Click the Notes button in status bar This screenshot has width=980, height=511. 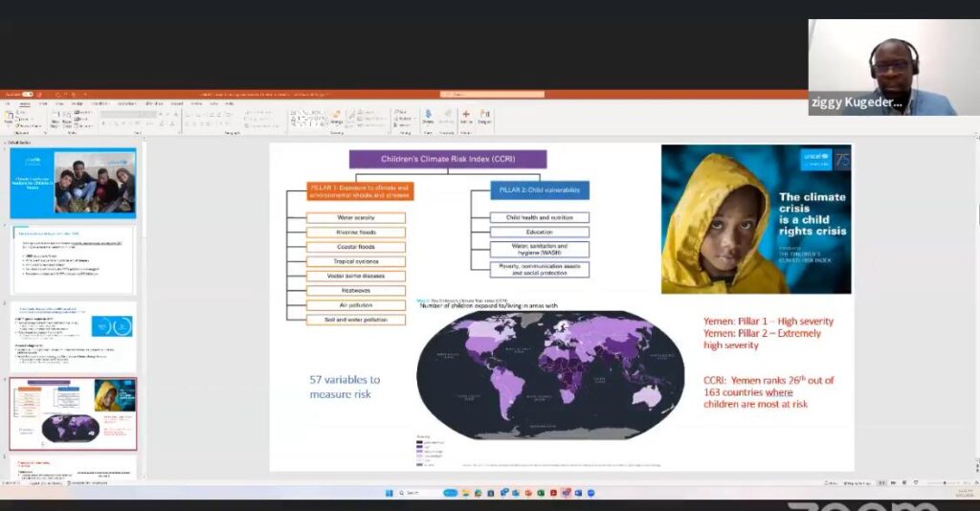click(x=830, y=483)
